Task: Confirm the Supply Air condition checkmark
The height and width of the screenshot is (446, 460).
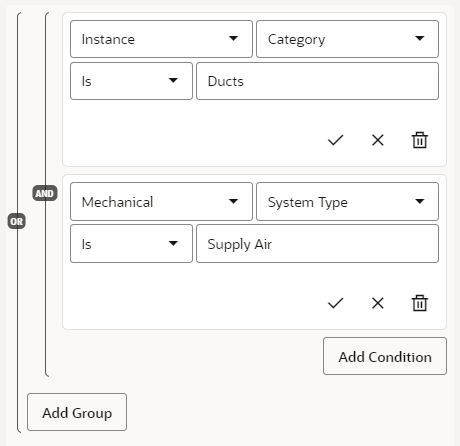Action: (x=335, y=303)
